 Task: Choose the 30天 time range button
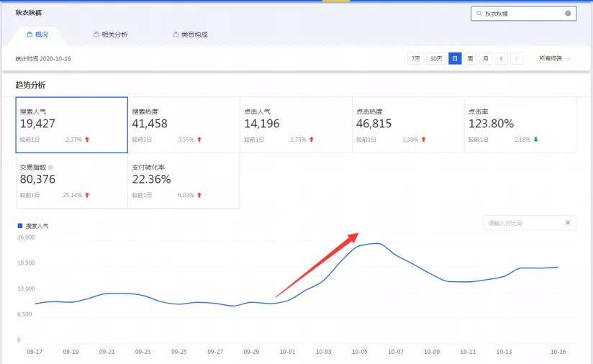(436, 58)
